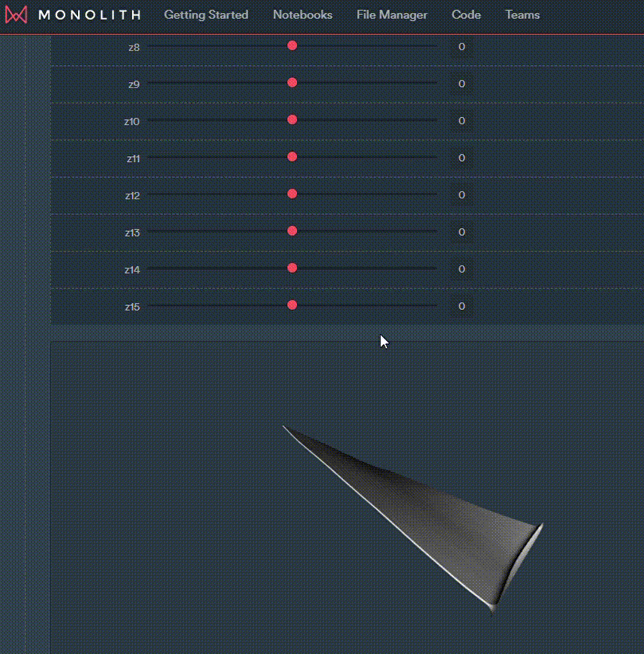
Task: Navigate to the Notebooks section
Action: point(302,14)
